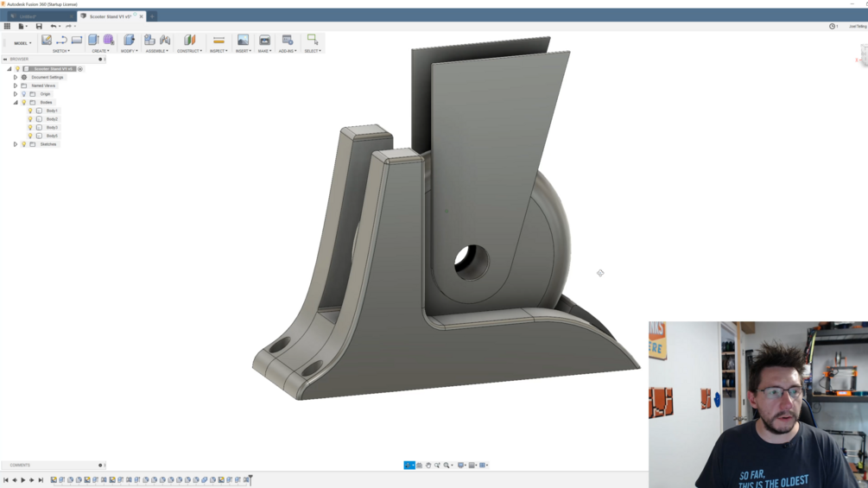Open the MODEL workspace dropdown

(22, 42)
